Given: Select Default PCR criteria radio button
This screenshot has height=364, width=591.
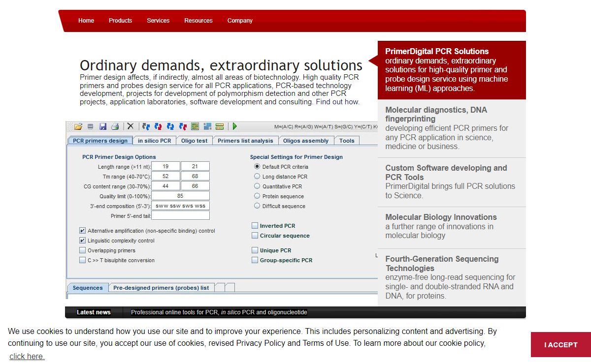Looking at the screenshot, I should pyautogui.click(x=257, y=167).
